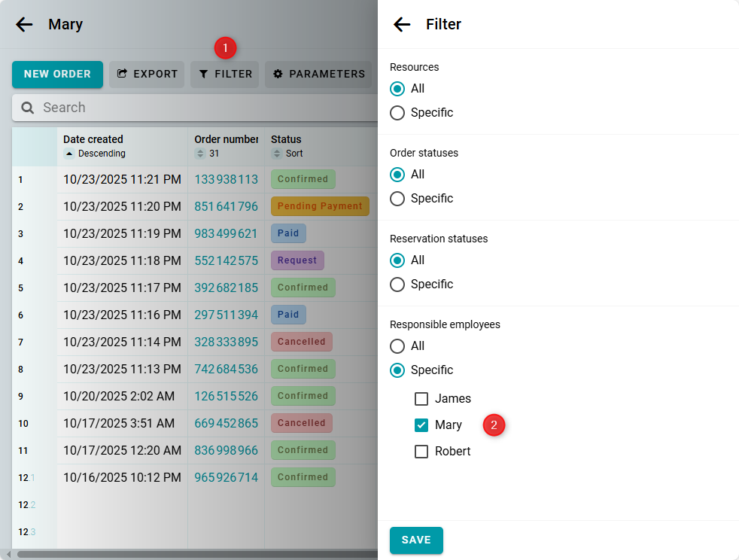Viewport: 739px width, 560px height.
Task: Select Specific under Order statuses
Action: coord(397,199)
